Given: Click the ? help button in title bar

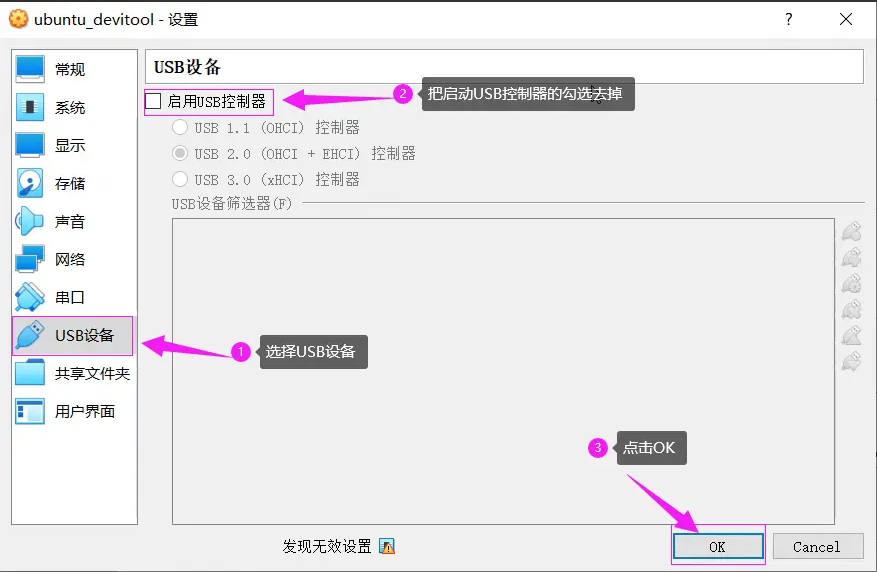Looking at the screenshot, I should click(788, 19).
